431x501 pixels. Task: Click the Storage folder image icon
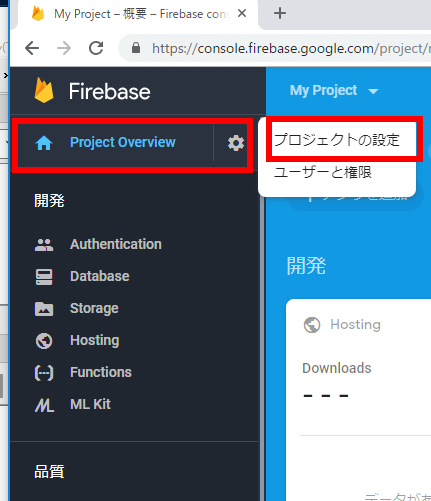point(44,309)
